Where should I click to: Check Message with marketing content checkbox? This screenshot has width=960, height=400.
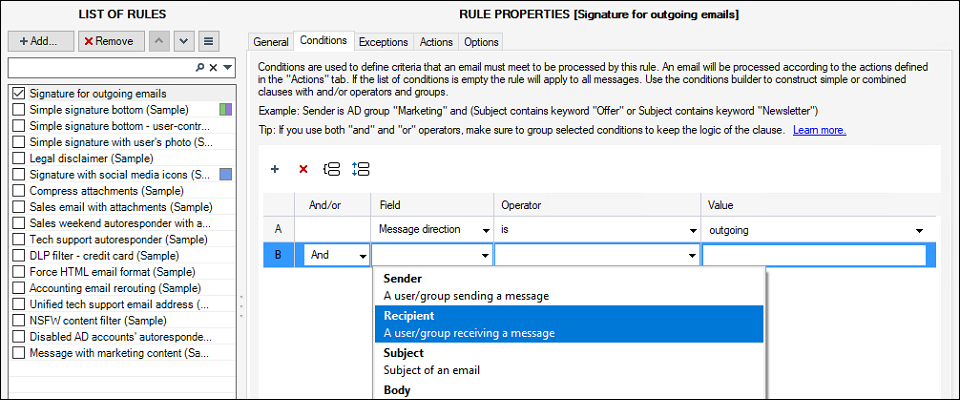coord(18,353)
